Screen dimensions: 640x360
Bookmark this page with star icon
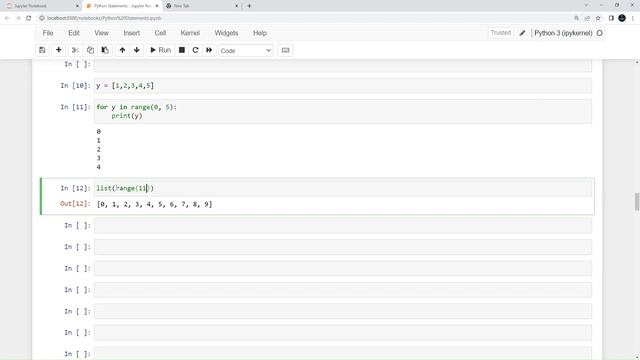click(x=598, y=18)
